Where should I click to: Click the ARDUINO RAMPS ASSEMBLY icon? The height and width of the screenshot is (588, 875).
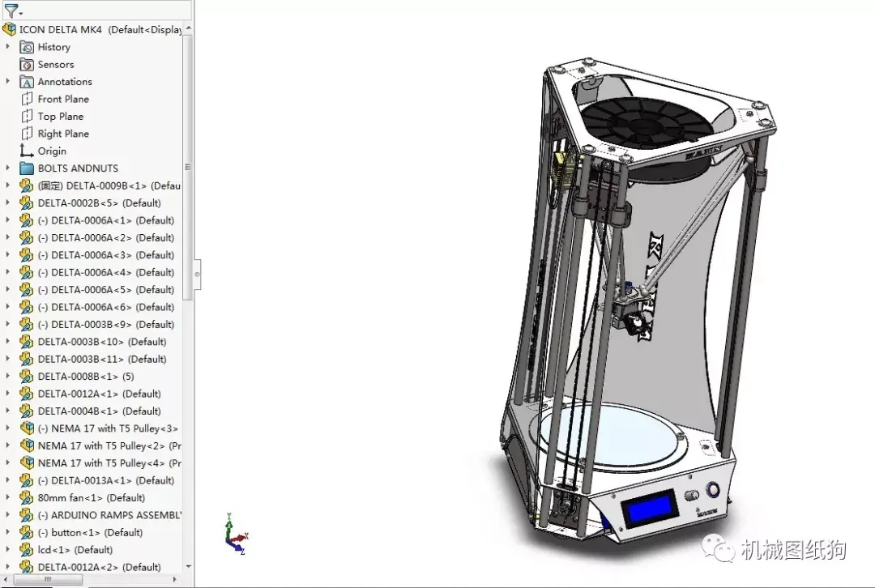(26, 515)
